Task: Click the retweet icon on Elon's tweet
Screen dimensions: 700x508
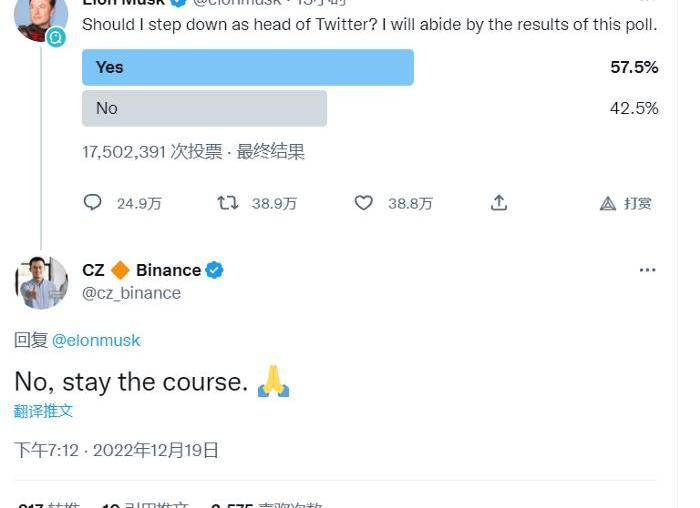Action: pos(228,203)
